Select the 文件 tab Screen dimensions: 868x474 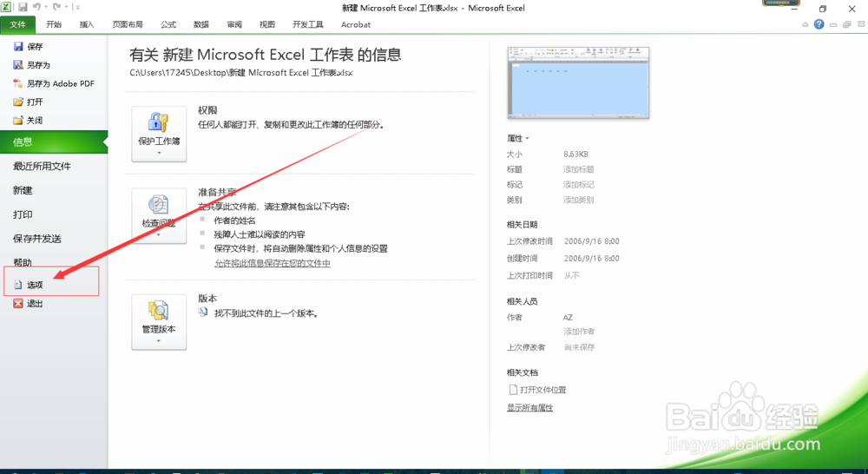(x=17, y=24)
